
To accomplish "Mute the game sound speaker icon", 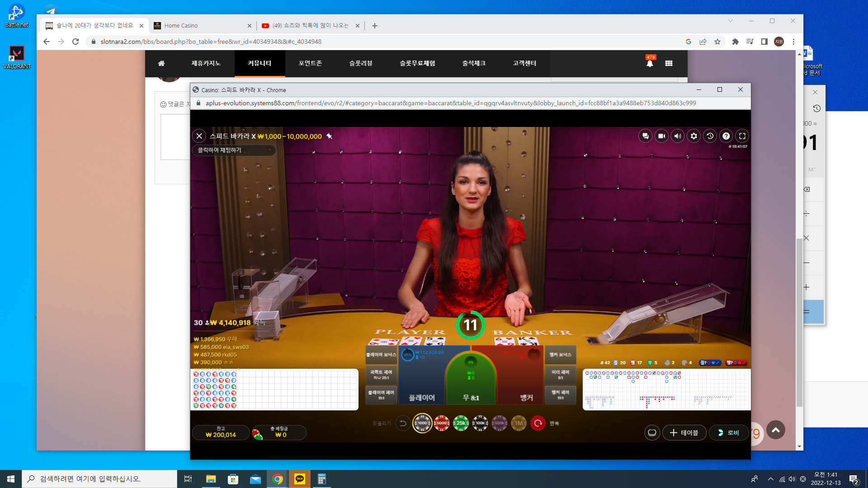I will [x=678, y=136].
